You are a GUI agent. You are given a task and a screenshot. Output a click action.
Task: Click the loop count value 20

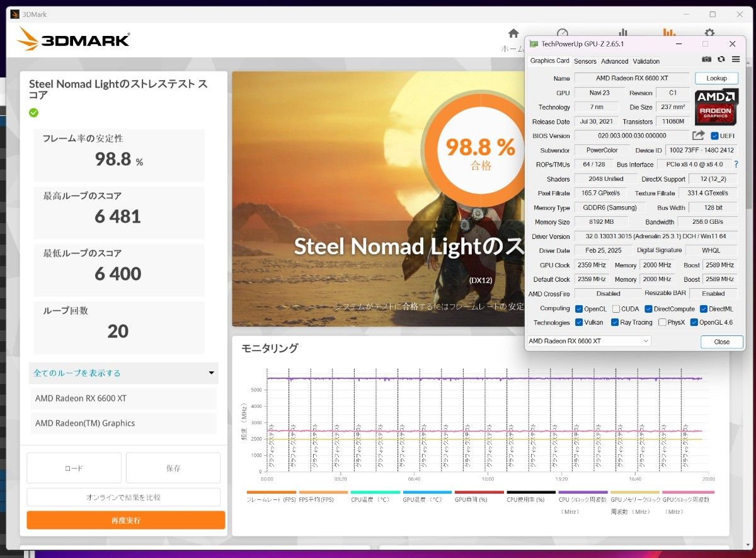tap(118, 332)
